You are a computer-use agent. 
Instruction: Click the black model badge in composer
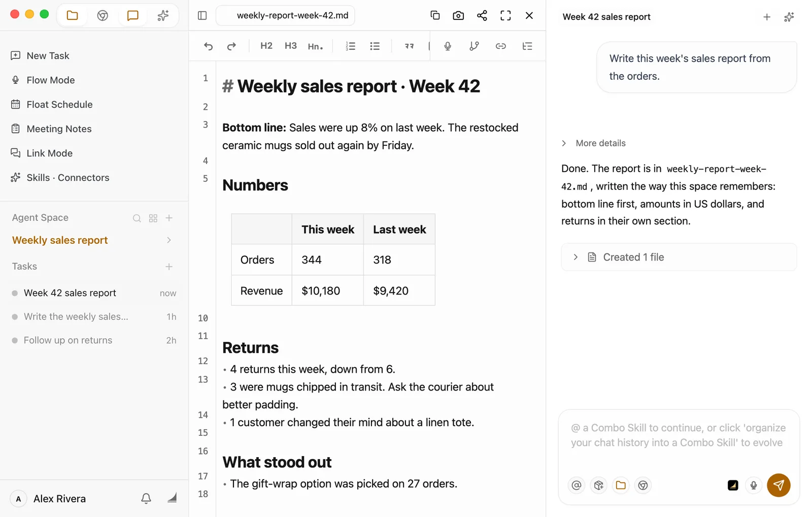733,485
